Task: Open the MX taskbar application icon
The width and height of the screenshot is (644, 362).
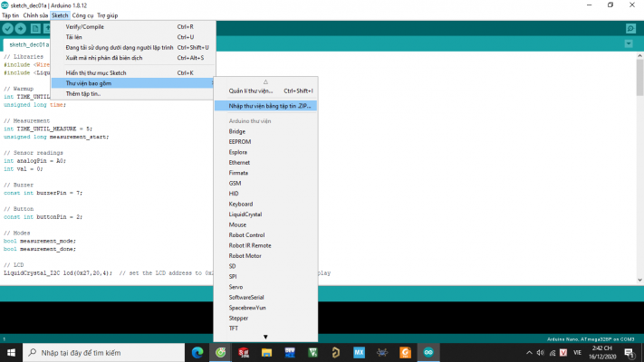Action: click(x=359, y=353)
